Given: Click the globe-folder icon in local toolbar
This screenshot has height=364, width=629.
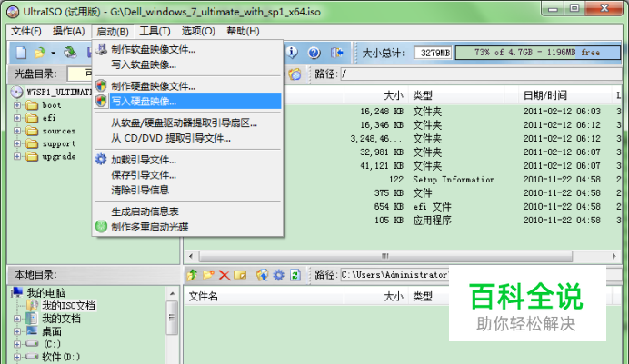Looking at the screenshot, I should pyautogui.click(x=263, y=275).
